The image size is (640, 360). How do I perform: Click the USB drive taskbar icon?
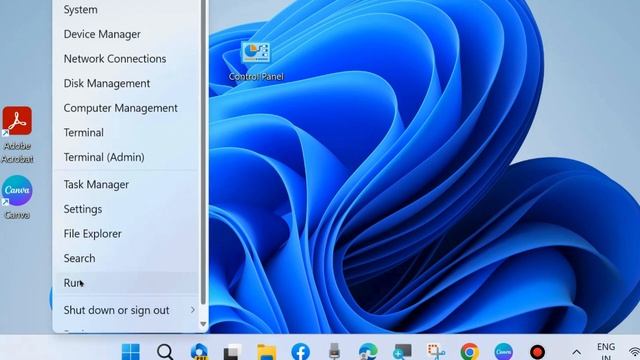coord(334,351)
